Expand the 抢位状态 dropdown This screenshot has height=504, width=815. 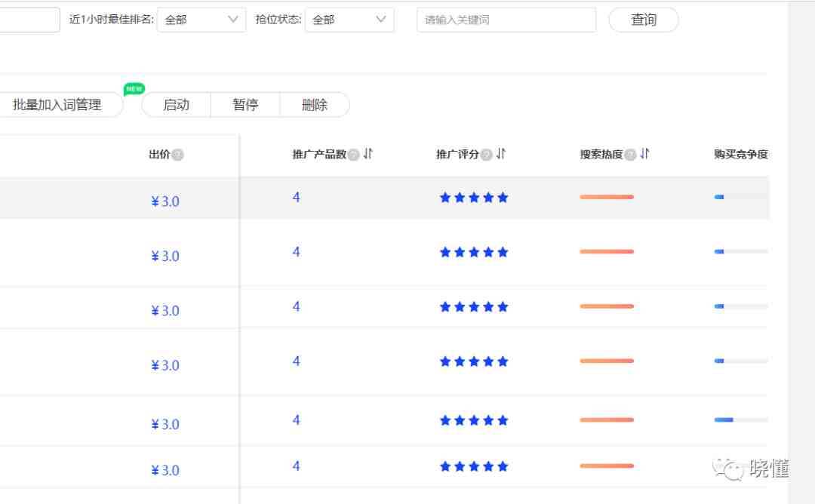[349, 20]
